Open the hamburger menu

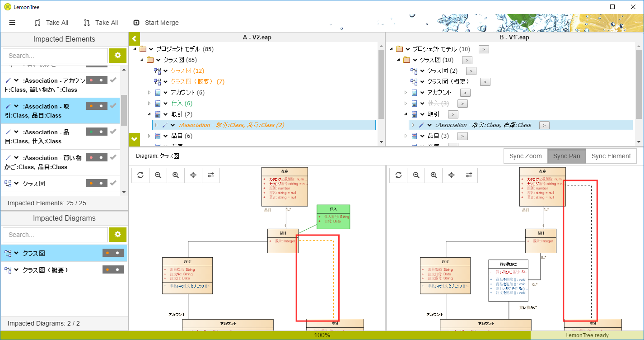click(12, 23)
